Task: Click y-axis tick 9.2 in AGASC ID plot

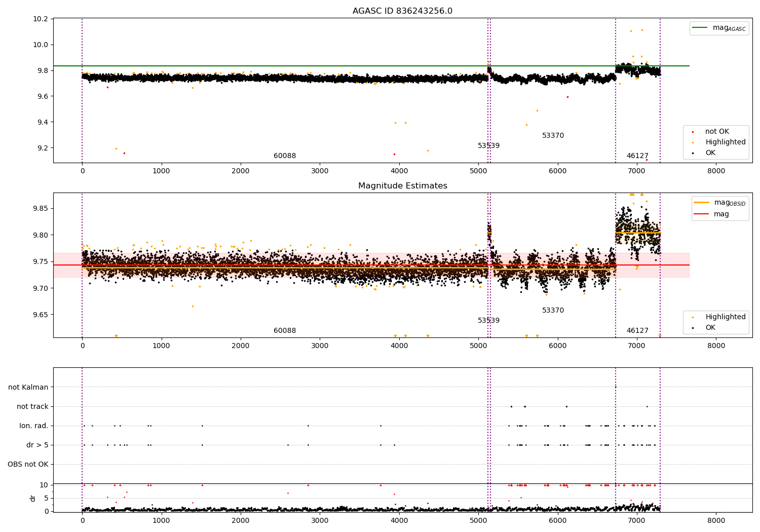Action: [x=43, y=148]
